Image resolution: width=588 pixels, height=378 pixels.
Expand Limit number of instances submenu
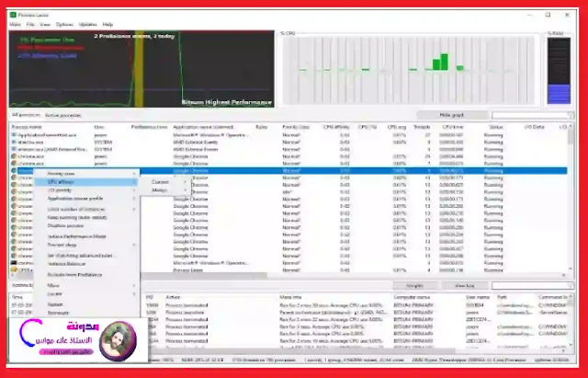coord(87,209)
